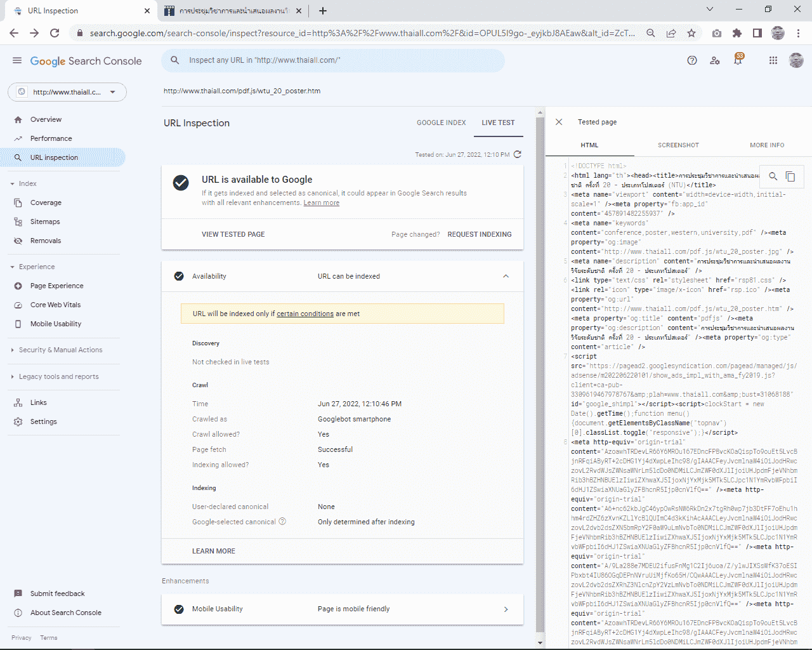Collapse the Index sidebar group
This screenshot has width=812, height=650.
[13, 183]
